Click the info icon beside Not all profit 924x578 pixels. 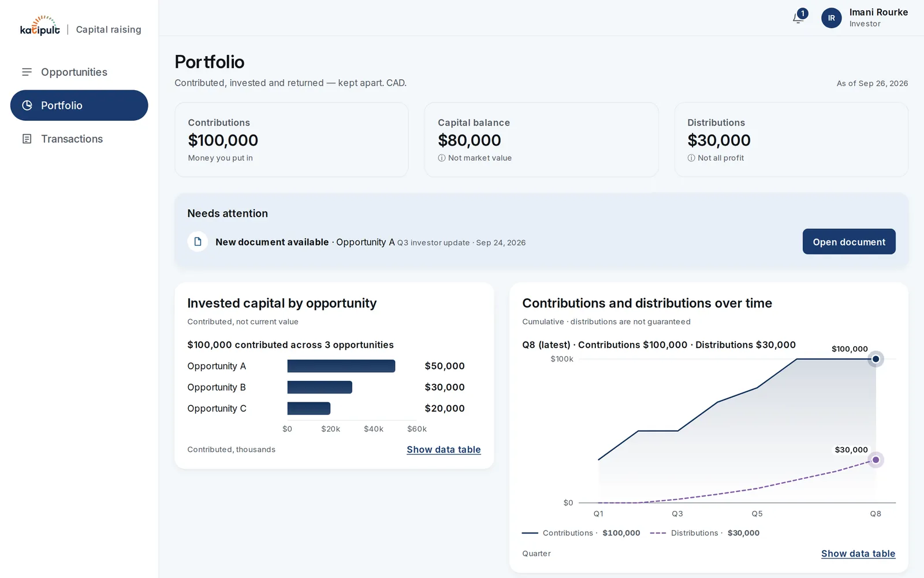691,158
